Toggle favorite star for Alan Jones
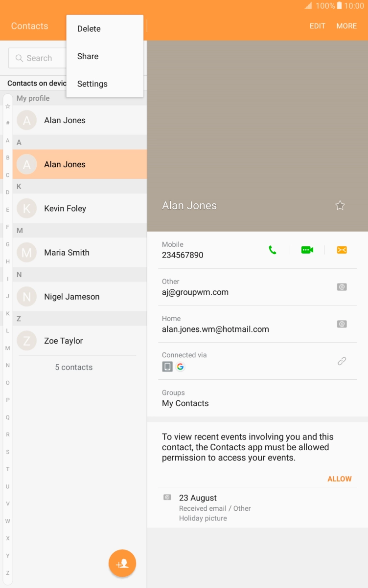This screenshot has height=588, width=368. tap(340, 206)
